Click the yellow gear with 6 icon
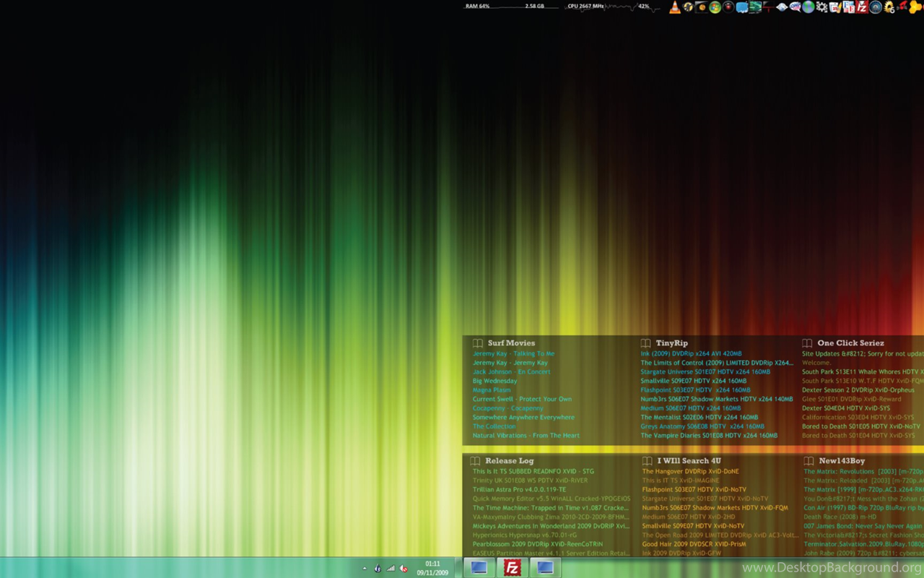The width and height of the screenshot is (924, 578). 889,7
